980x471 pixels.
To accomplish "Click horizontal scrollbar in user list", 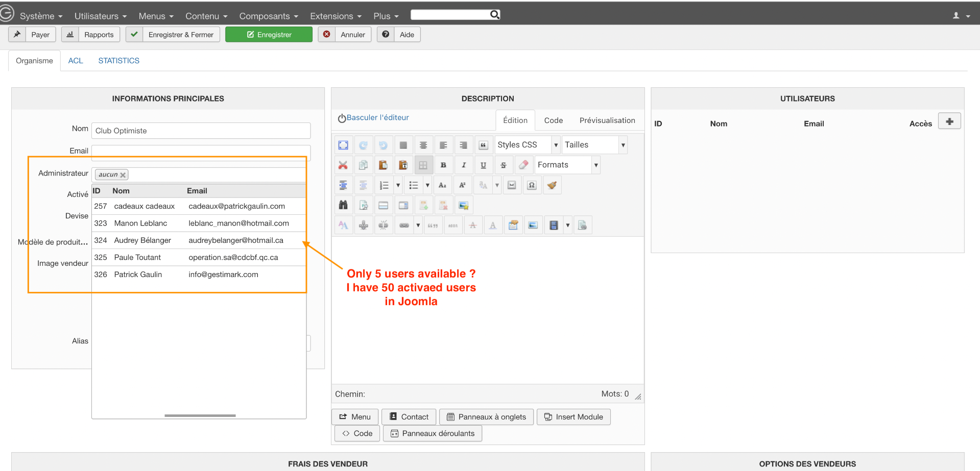I will (200, 416).
